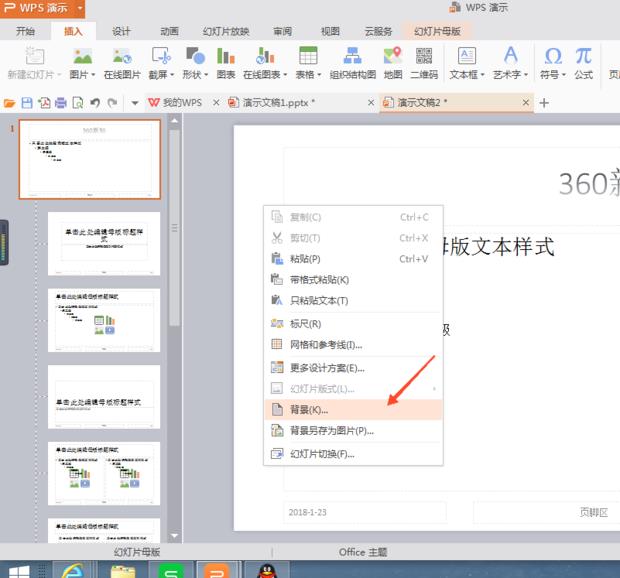Export to PDF quick-access icon

tap(44, 103)
